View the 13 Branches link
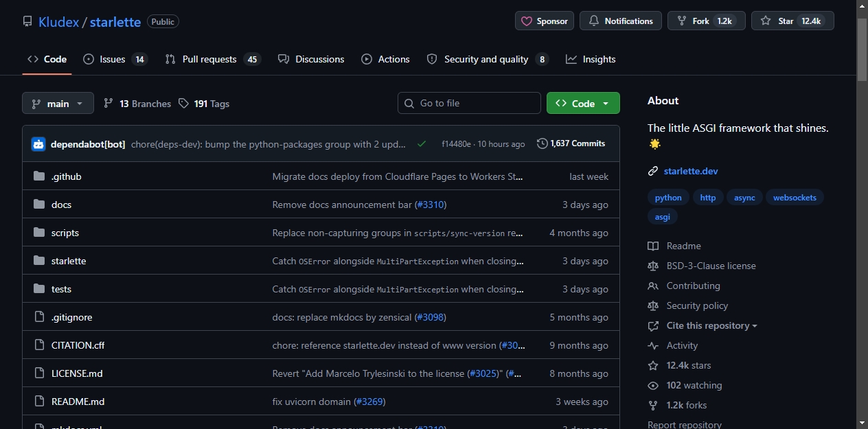 pos(137,104)
